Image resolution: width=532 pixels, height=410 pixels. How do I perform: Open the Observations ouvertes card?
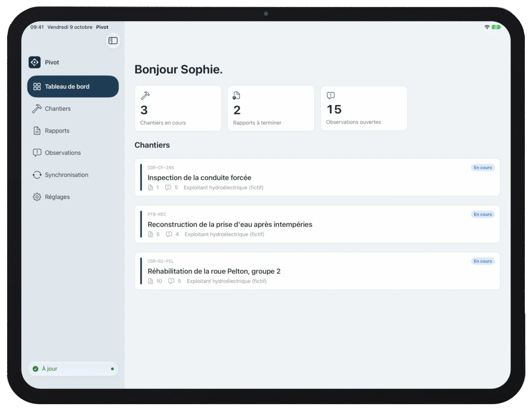(x=364, y=108)
